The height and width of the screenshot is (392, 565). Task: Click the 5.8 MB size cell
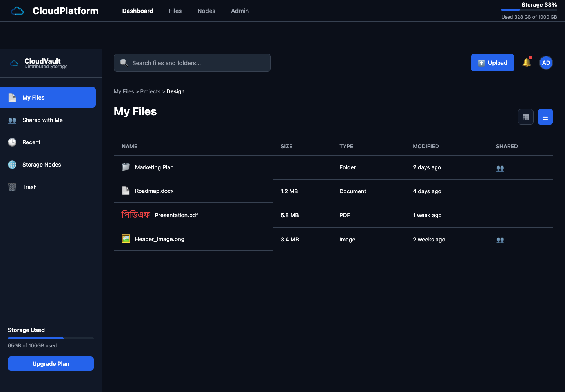(x=290, y=215)
